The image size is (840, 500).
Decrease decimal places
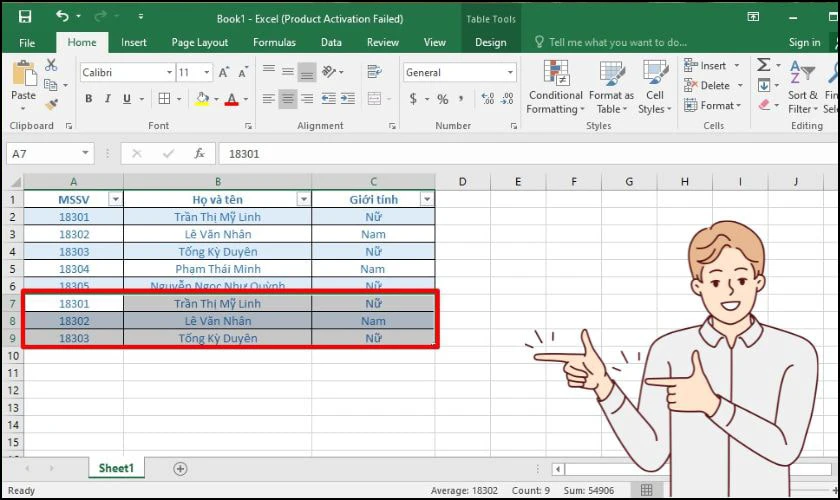click(x=507, y=99)
